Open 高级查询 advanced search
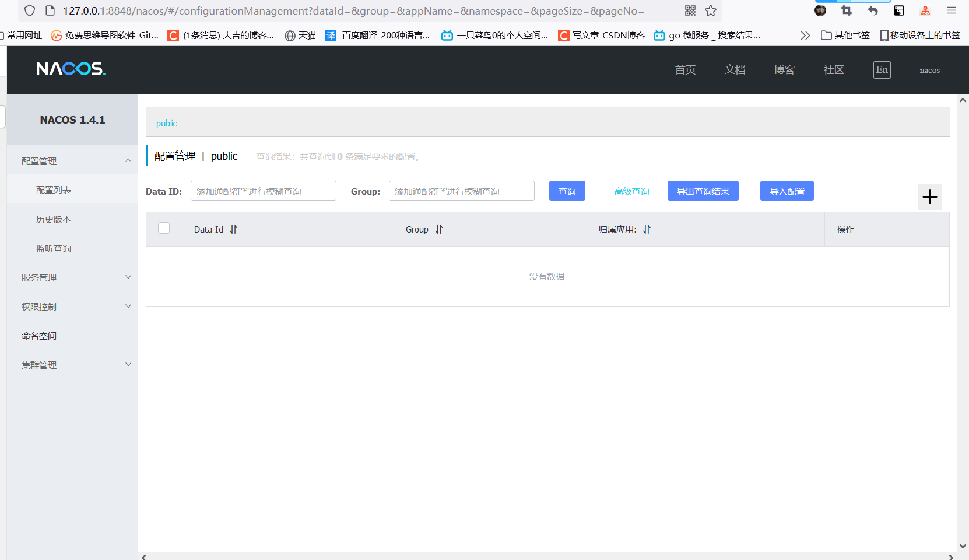Image resolution: width=969 pixels, height=560 pixels. point(631,191)
